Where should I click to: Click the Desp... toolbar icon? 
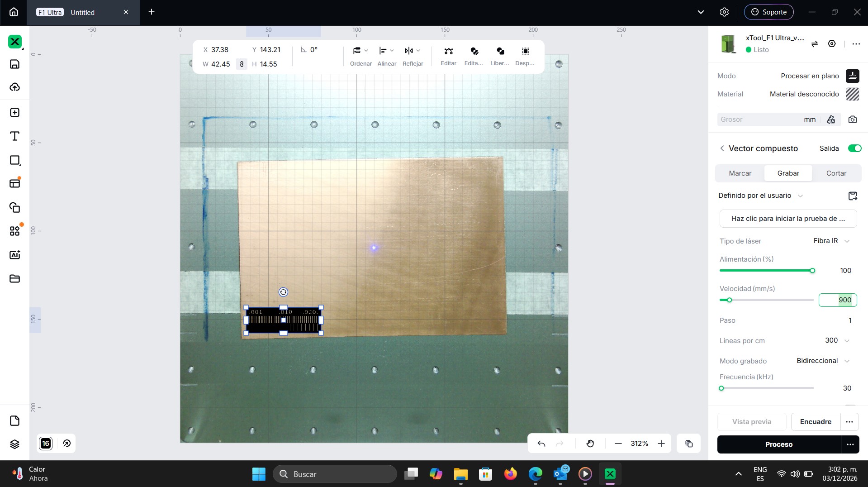pyautogui.click(x=525, y=56)
